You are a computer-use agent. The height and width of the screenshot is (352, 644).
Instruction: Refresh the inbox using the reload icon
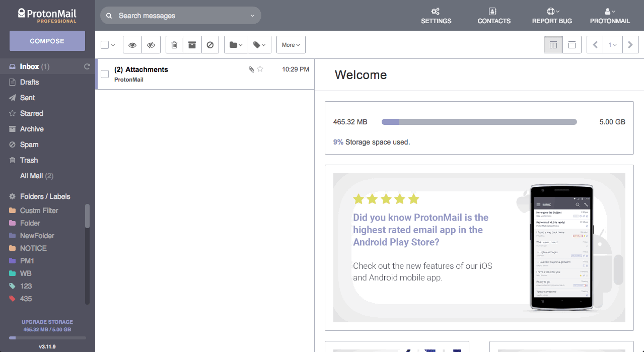tap(87, 66)
